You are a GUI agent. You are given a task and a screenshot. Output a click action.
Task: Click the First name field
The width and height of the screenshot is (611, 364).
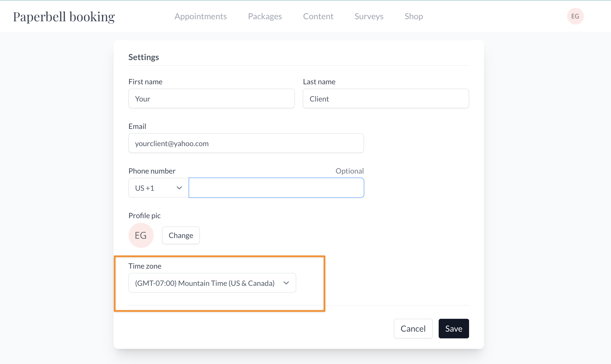[x=211, y=99]
